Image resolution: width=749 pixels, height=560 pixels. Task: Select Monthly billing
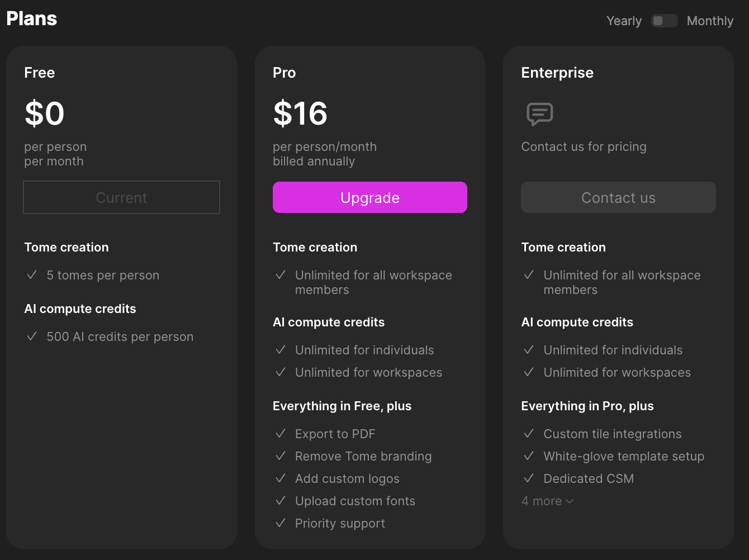(x=710, y=20)
